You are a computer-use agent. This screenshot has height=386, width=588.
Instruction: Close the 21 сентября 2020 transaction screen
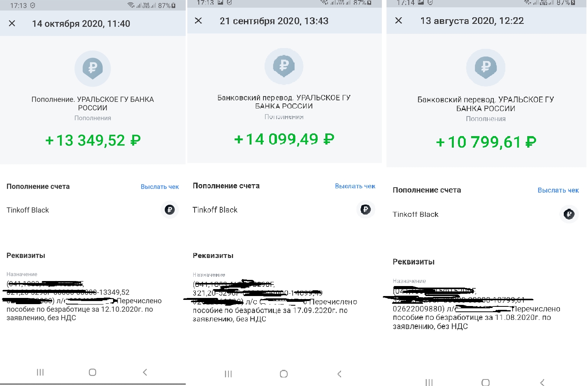(x=198, y=20)
